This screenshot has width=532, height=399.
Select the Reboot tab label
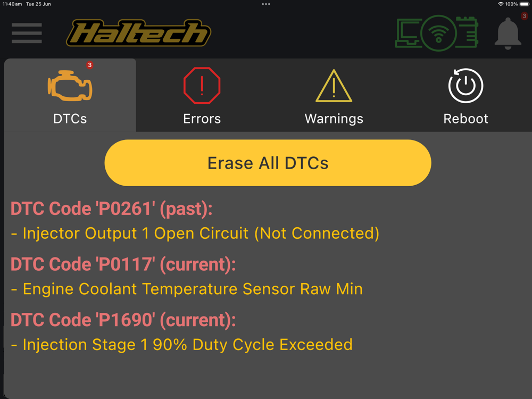tap(465, 119)
